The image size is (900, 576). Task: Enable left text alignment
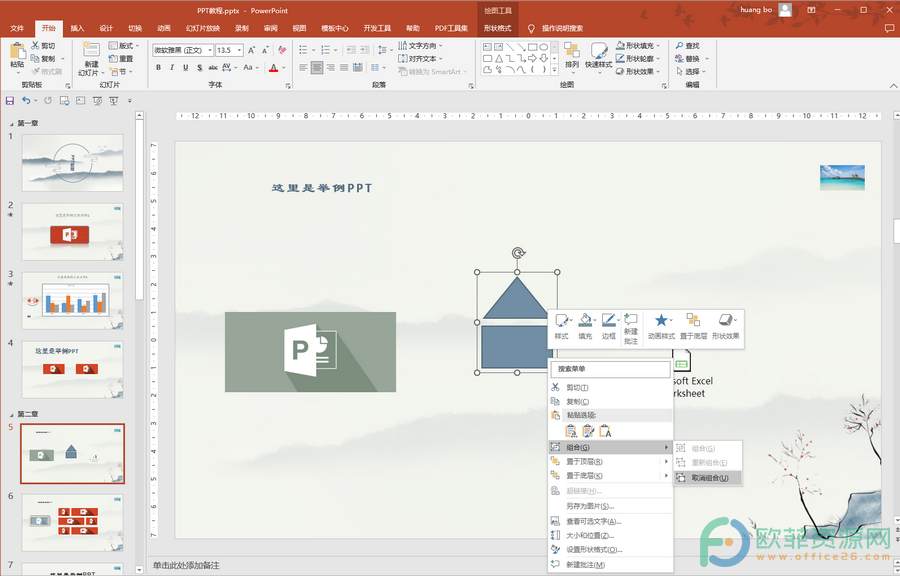pos(304,68)
